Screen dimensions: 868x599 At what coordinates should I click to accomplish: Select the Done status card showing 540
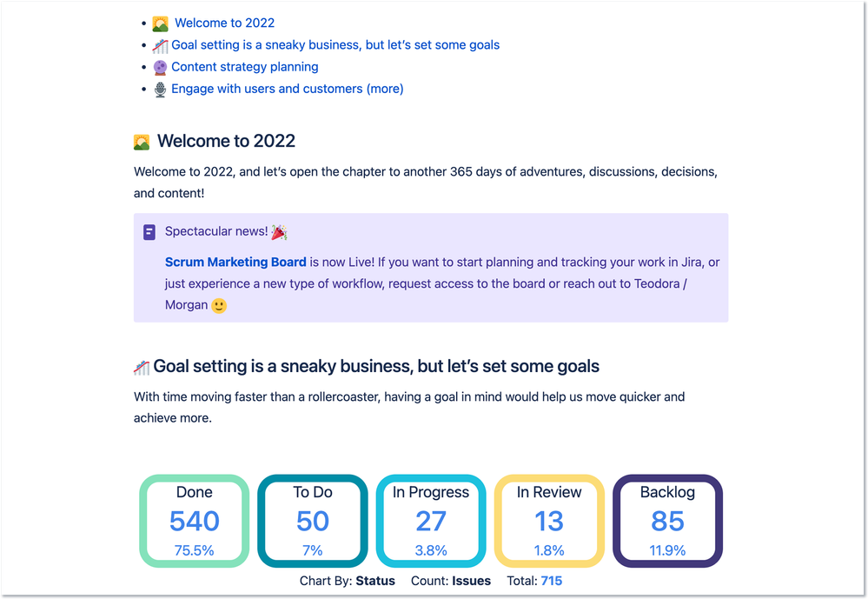(x=194, y=520)
